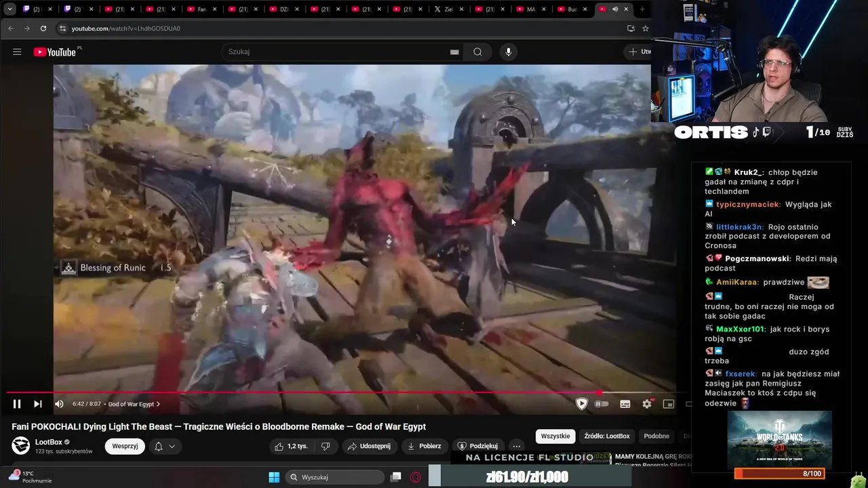
Task: Mute the current tab via the speaker icon
Action: pyautogui.click(x=614, y=9)
